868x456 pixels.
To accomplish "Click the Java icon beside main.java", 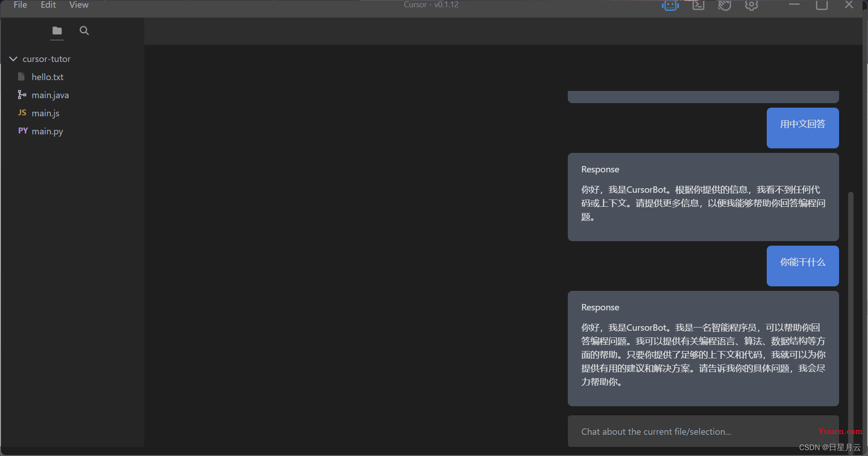I will pyautogui.click(x=22, y=95).
